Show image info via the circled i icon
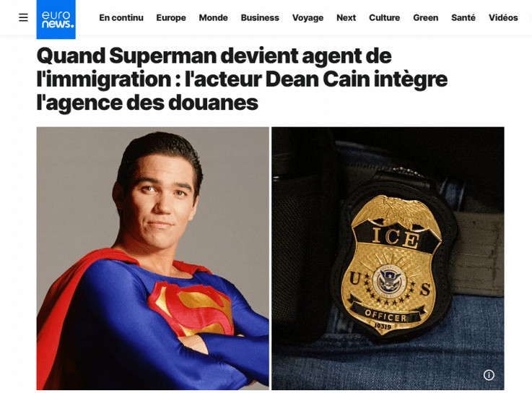This screenshot has height=393, width=532. click(489, 375)
